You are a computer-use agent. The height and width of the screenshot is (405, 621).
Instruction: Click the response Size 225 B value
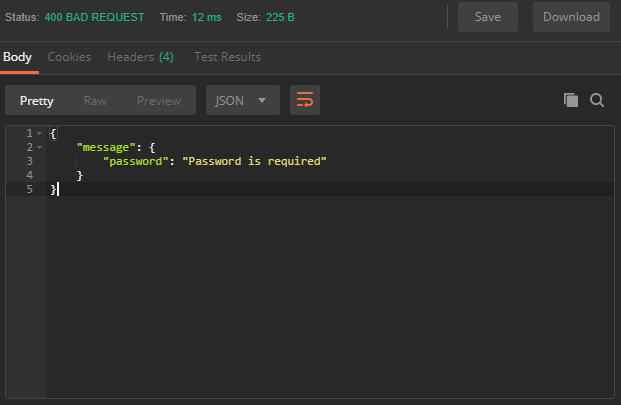pyautogui.click(x=280, y=17)
